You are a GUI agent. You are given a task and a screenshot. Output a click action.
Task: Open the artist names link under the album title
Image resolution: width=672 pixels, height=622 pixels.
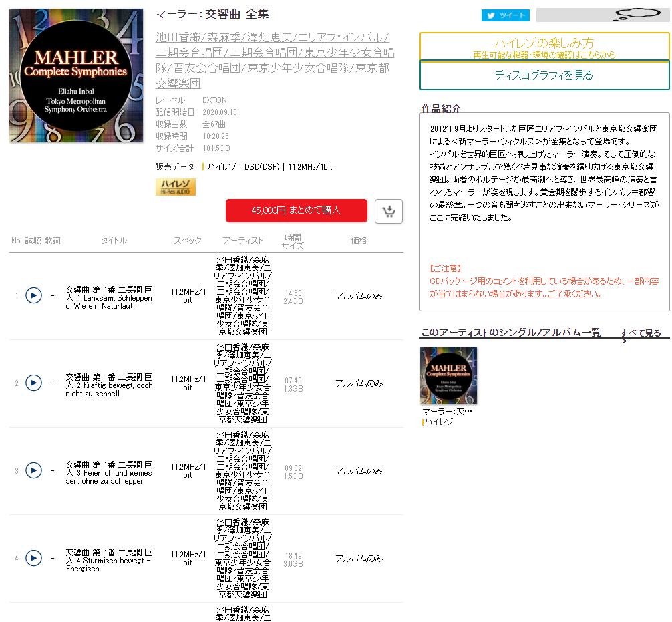coord(274,60)
